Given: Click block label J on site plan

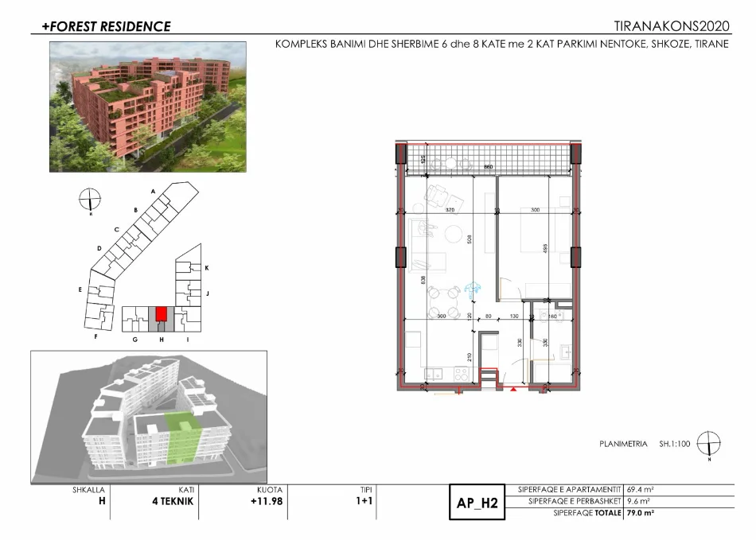Looking at the screenshot, I should click(x=208, y=293).
